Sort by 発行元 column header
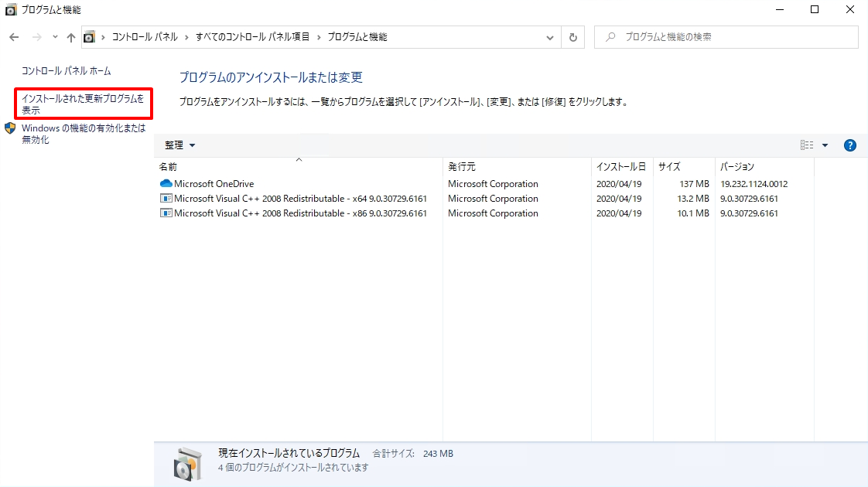The height and width of the screenshot is (487, 868). 517,166
